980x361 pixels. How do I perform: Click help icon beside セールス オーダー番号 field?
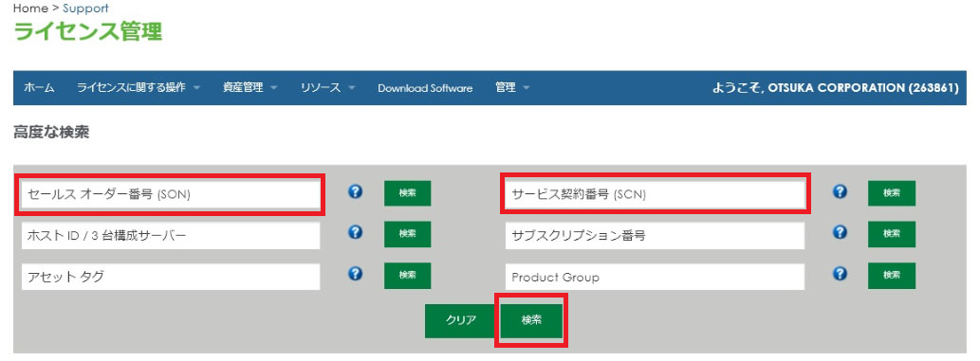pos(355,191)
